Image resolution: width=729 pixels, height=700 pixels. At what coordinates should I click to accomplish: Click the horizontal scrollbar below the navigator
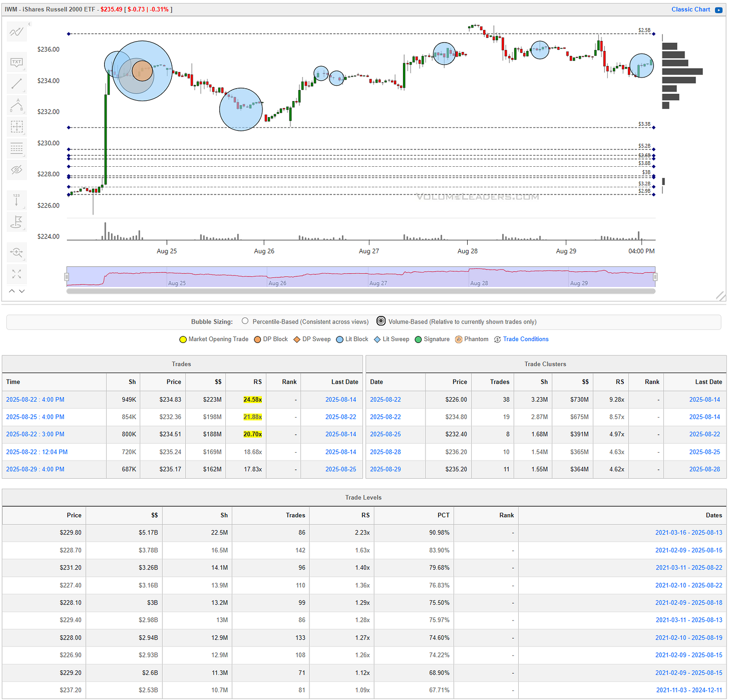[x=361, y=291]
